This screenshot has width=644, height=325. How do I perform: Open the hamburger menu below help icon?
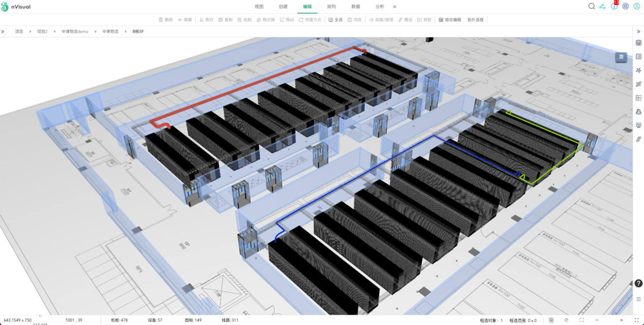coord(638,299)
